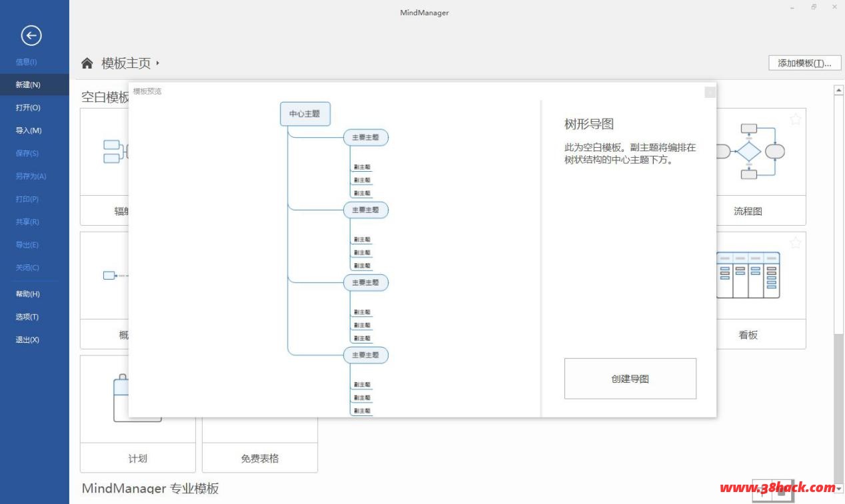Click the 中心主题 node in the preview

tap(305, 114)
